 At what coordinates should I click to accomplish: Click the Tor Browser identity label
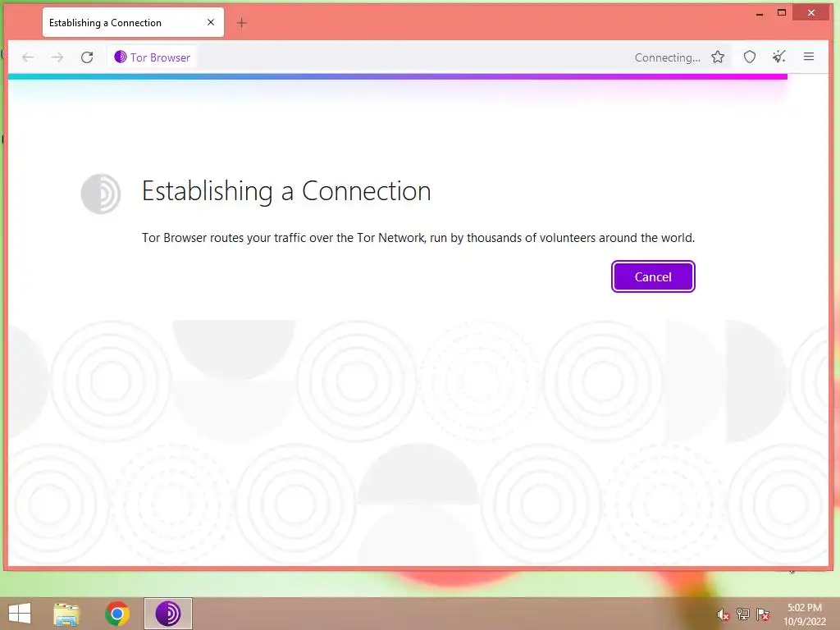tap(152, 57)
